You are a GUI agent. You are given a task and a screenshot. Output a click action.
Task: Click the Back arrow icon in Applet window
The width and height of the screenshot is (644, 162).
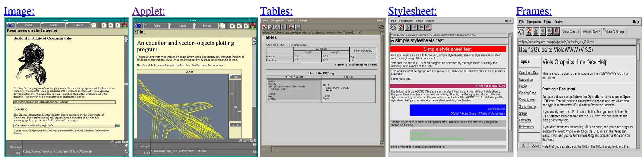[232, 25]
